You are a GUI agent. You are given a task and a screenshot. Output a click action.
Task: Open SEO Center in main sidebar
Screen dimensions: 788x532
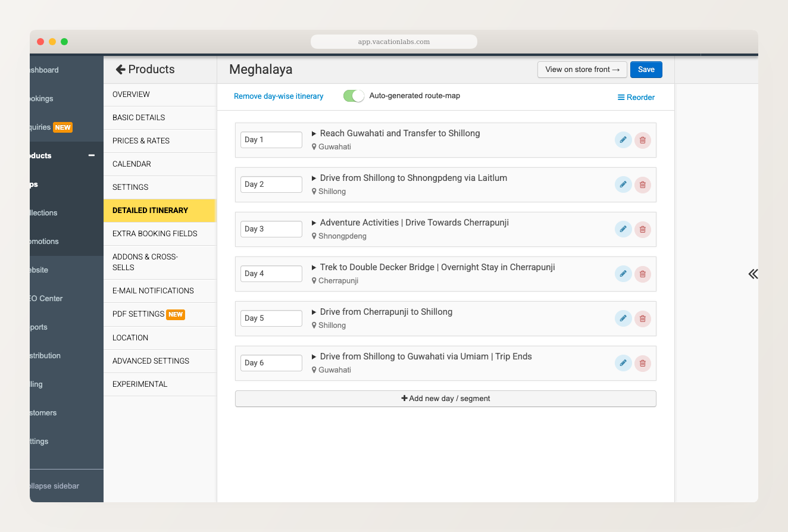pos(67,299)
